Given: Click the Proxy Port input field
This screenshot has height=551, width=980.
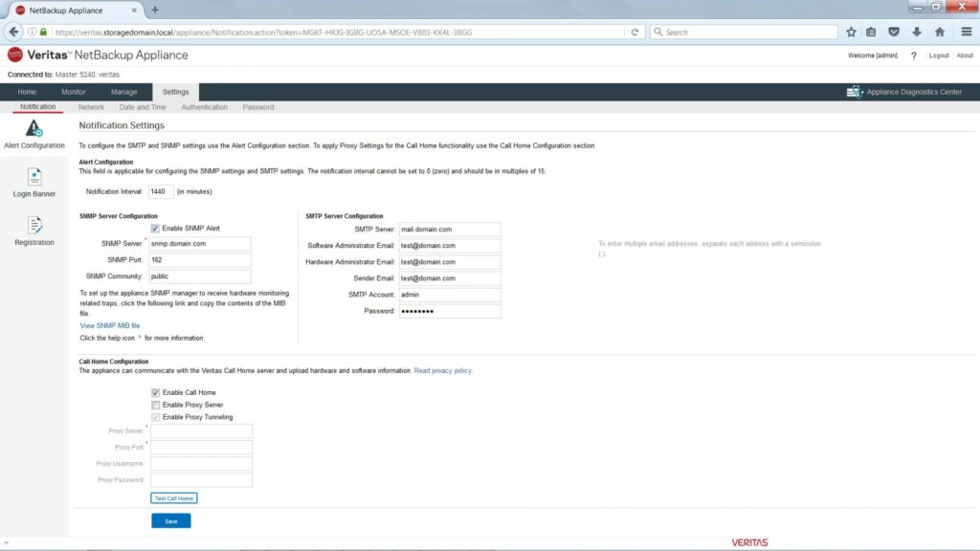Looking at the screenshot, I should [201, 448].
